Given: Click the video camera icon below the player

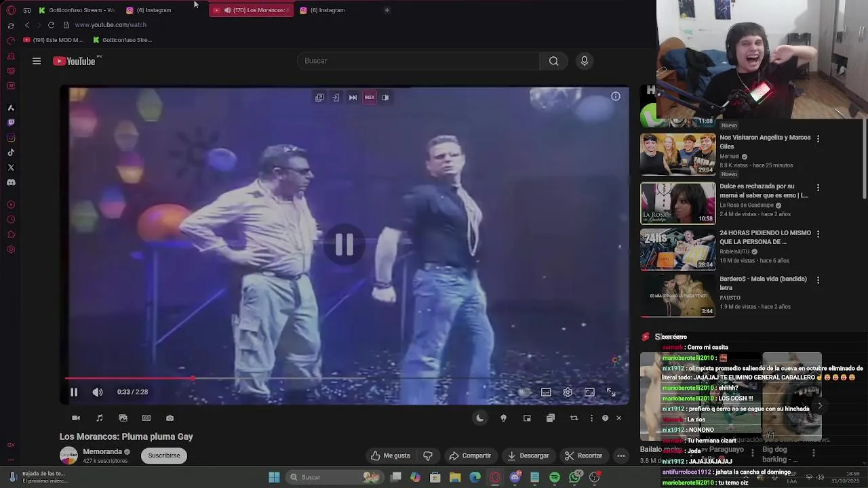Looking at the screenshot, I should coord(76,418).
